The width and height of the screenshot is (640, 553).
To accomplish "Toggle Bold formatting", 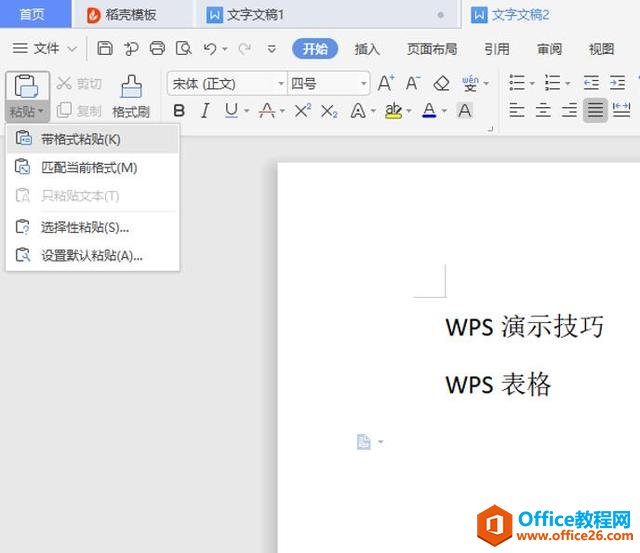I will [x=179, y=111].
